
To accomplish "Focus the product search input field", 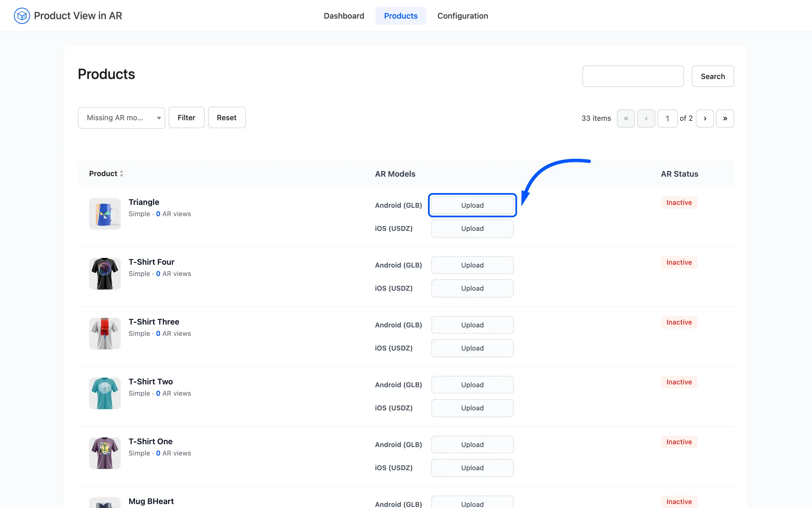I will click(633, 76).
